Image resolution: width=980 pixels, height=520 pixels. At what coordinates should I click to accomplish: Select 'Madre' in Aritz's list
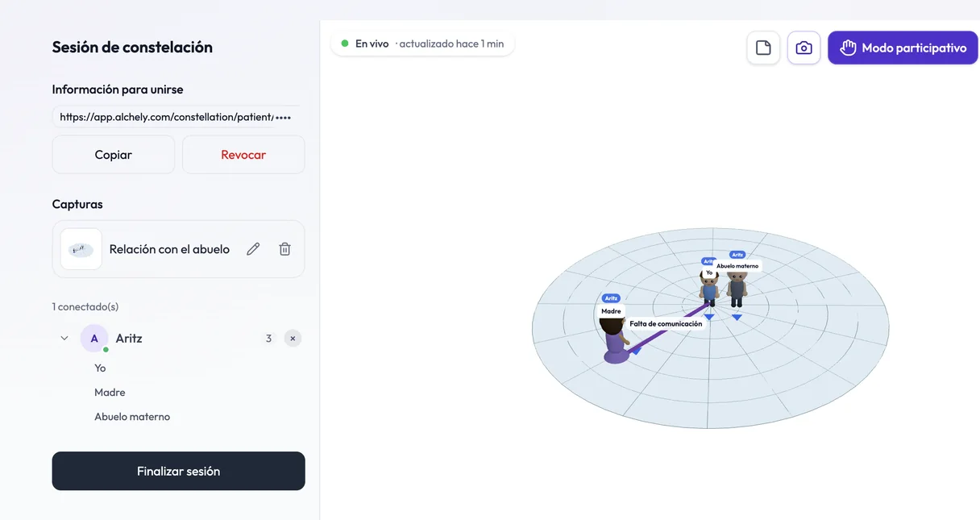[110, 393]
